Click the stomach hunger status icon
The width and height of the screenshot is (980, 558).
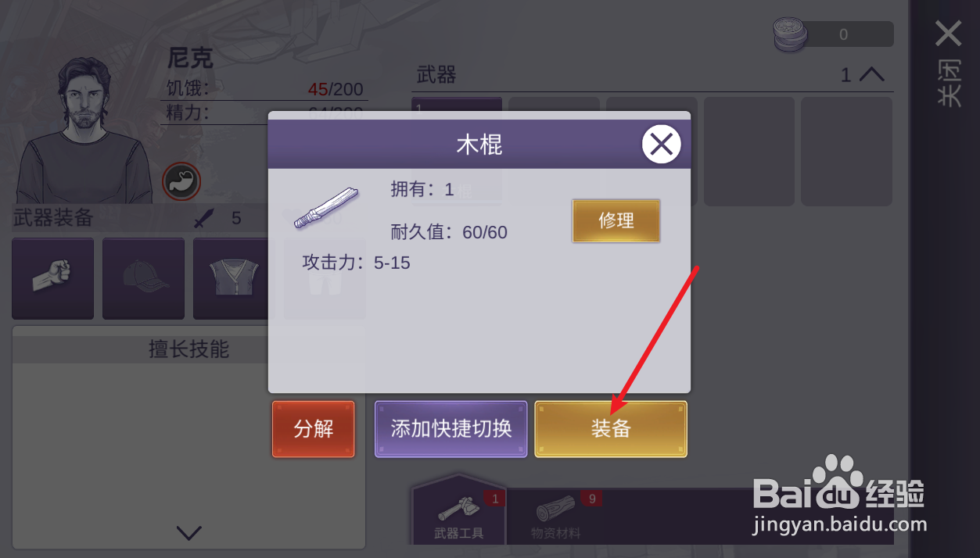tap(181, 182)
